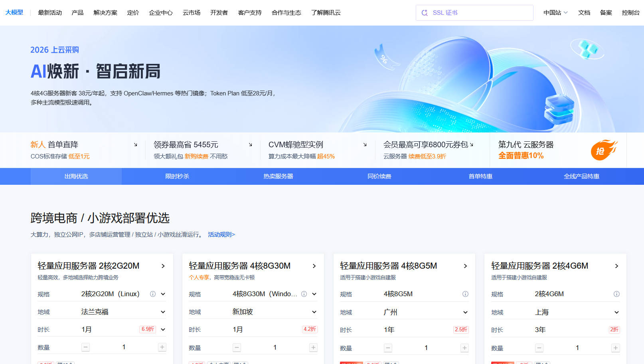Decrease quantity on the 2核4G6M card
Image resolution: width=644 pixels, height=364 pixels.
click(x=539, y=348)
